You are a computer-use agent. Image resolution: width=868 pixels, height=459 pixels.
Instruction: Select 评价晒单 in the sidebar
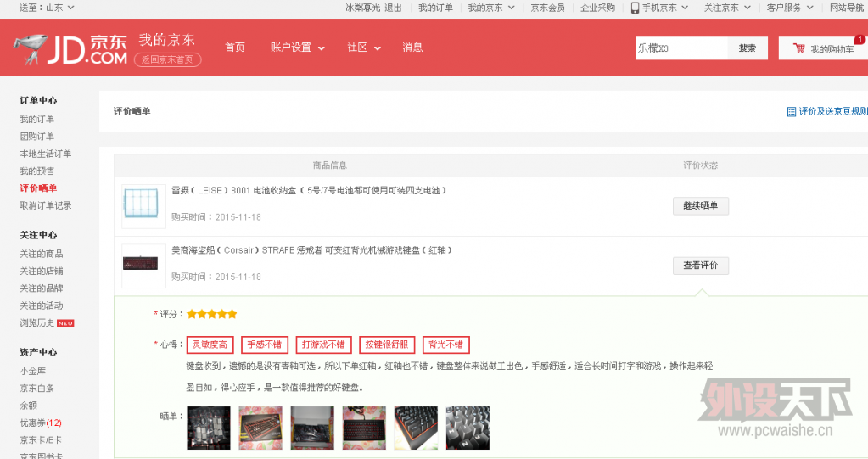[x=38, y=188]
